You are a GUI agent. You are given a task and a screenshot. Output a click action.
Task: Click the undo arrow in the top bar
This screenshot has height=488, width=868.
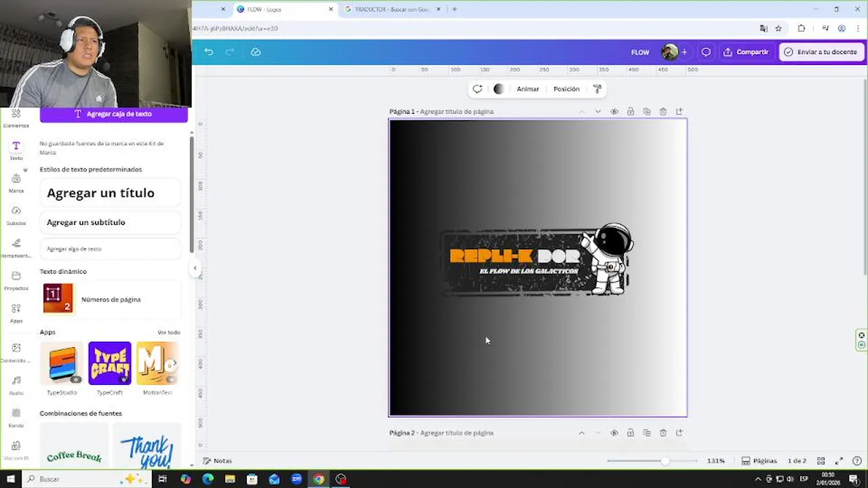tap(209, 52)
